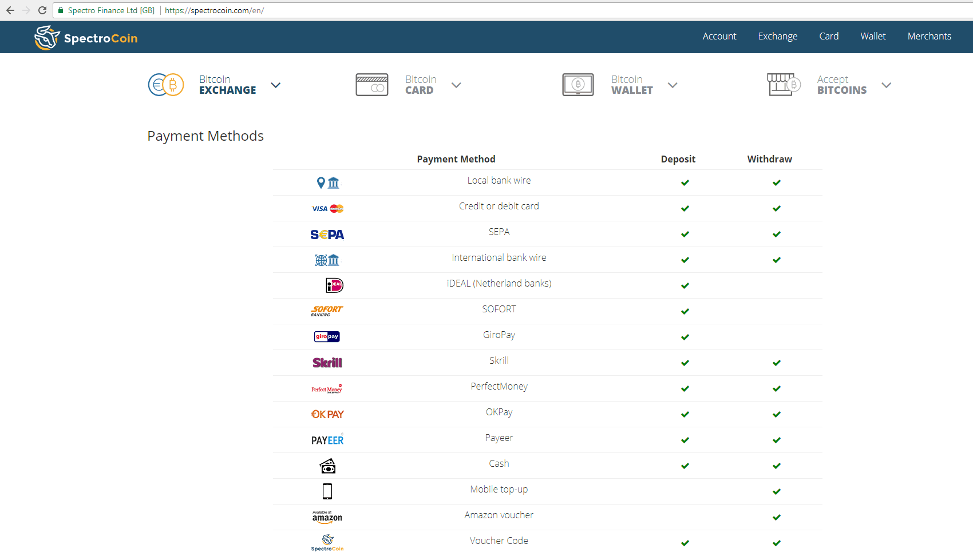This screenshot has height=560, width=973.
Task: Click the giropay logo
Action: 327,336
